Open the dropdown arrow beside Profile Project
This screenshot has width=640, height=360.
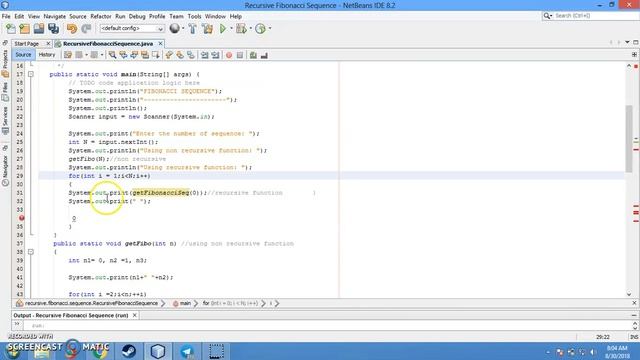(270, 29)
